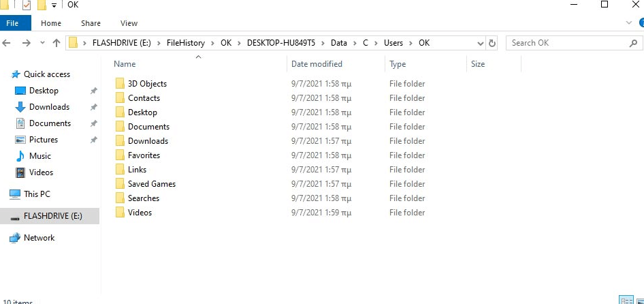Switch to details view layout
The height and width of the screenshot is (304, 644).
tap(624, 300)
